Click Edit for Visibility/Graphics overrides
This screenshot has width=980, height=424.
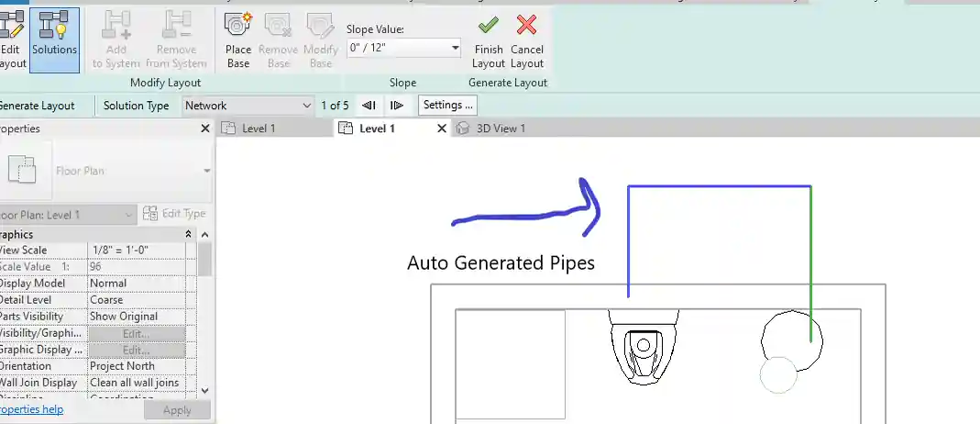(x=136, y=333)
